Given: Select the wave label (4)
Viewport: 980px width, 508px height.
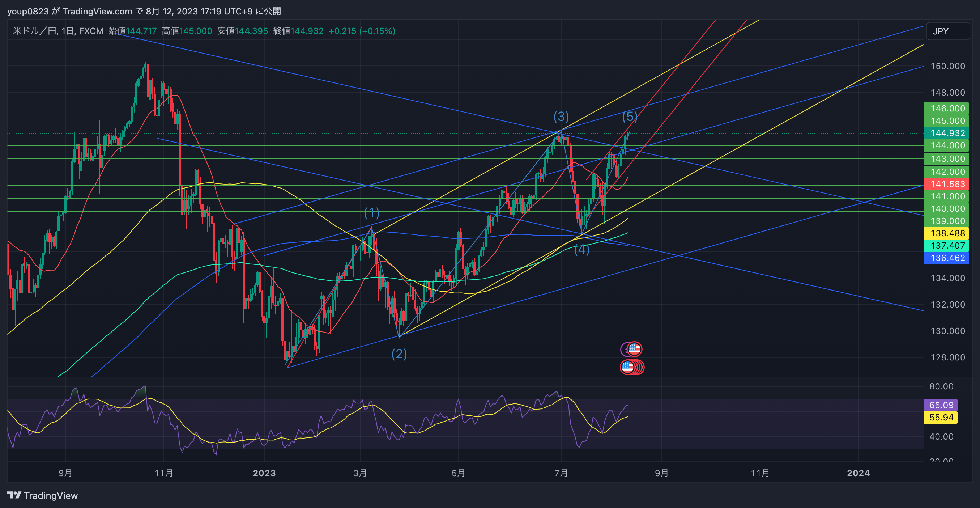Looking at the screenshot, I should pos(582,249).
